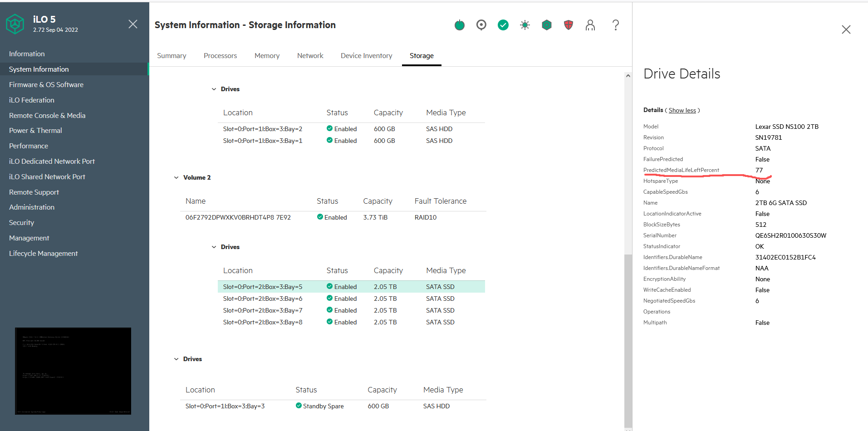Click the Show less link

[682, 110]
